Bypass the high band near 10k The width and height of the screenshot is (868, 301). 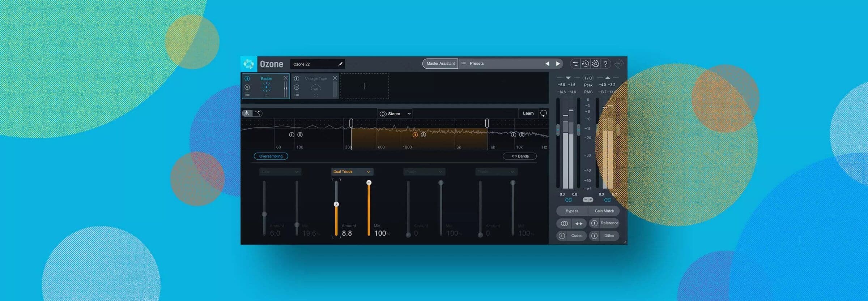(x=514, y=135)
